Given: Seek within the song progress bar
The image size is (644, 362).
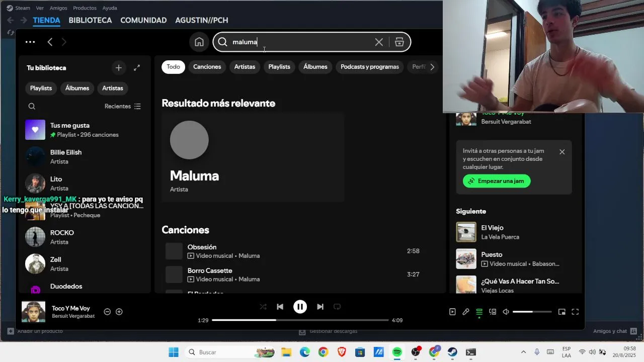Looking at the screenshot, I should pos(300,320).
